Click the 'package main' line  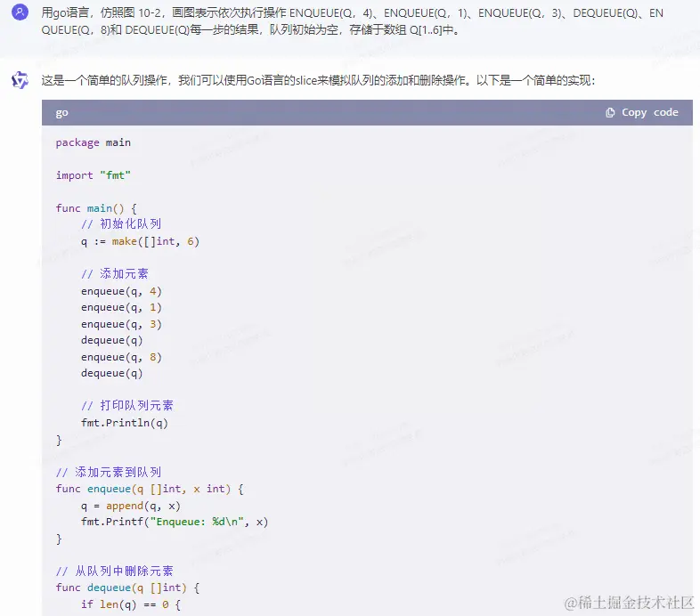coord(93,142)
